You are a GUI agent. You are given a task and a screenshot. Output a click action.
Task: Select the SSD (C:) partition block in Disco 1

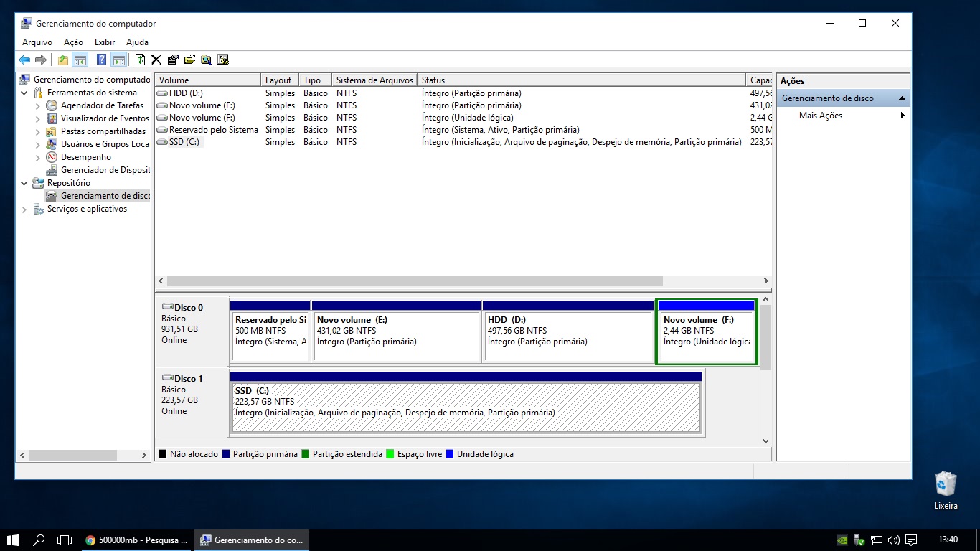coord(466,402)
